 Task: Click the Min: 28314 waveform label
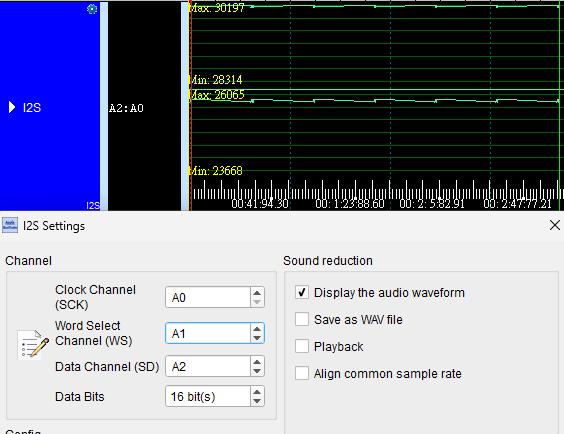coord(216,79)
